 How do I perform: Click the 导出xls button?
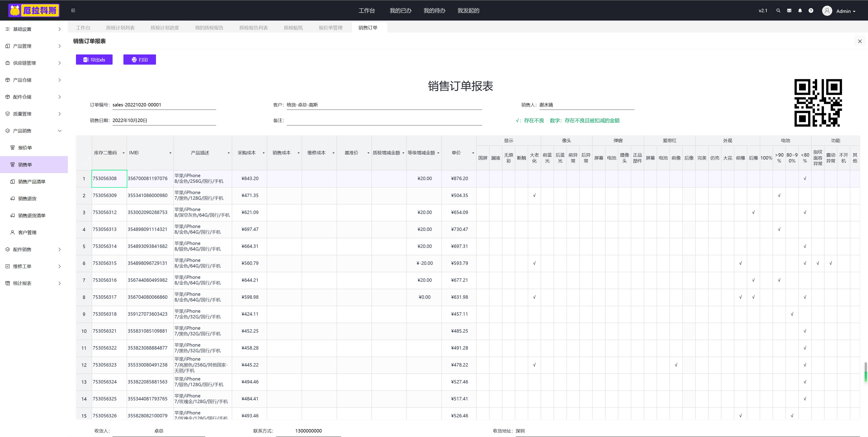94,60
